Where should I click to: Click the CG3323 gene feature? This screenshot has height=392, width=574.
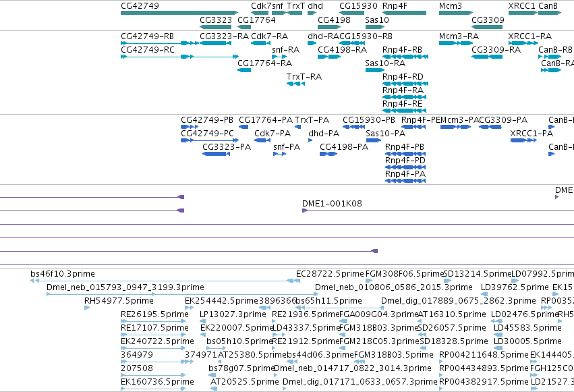pos(216,27)
